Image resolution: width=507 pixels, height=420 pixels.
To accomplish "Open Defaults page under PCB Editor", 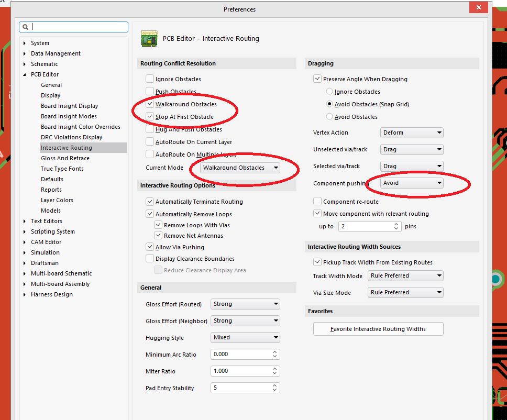I will pyautogui.click(x=52, y=179).
